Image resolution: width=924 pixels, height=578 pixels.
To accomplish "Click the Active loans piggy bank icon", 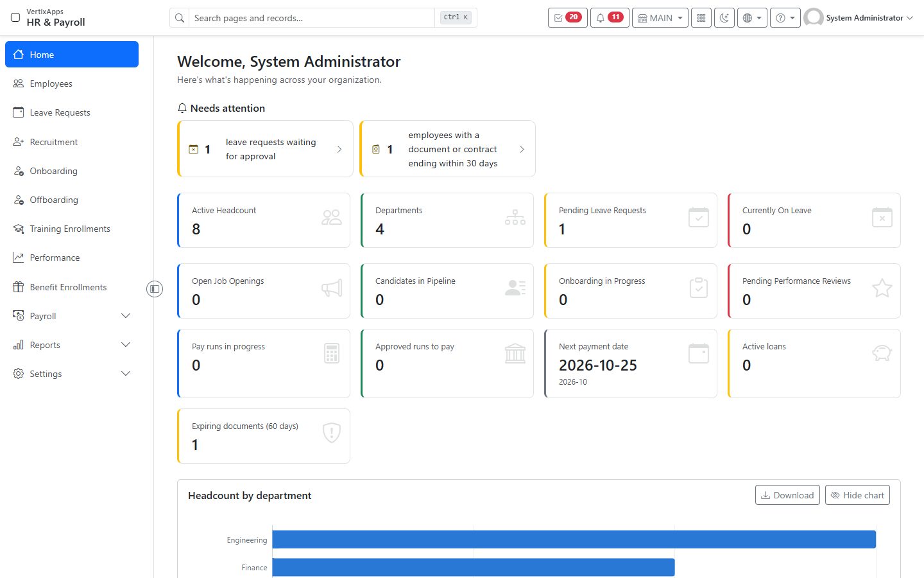I will (x=882, y=353).
